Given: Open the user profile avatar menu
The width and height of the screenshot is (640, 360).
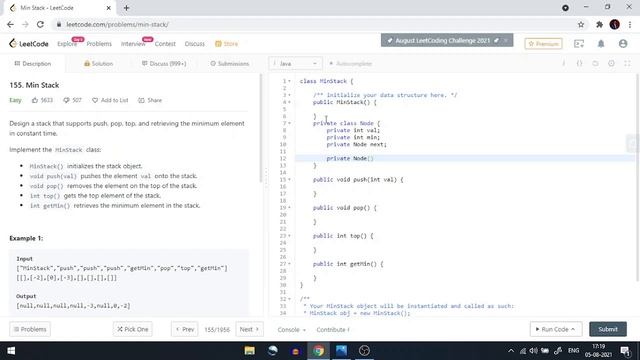Looking at the screenshot, I should pos(623,43).
